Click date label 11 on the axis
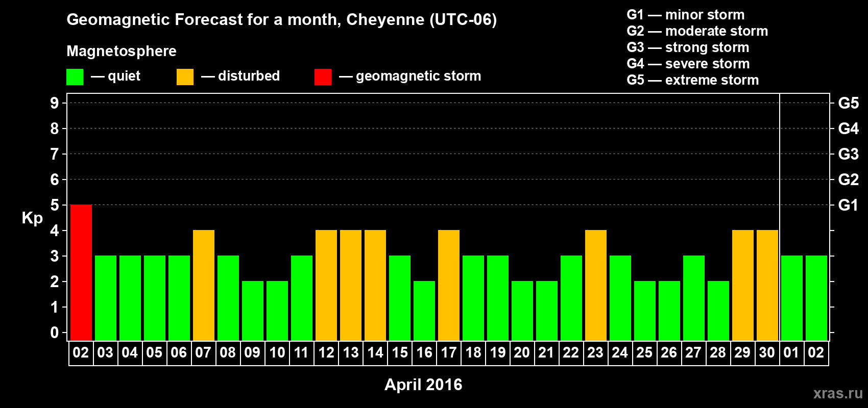Screen dimensions: 868x408 pyautogui.click(x=301, y=353)
